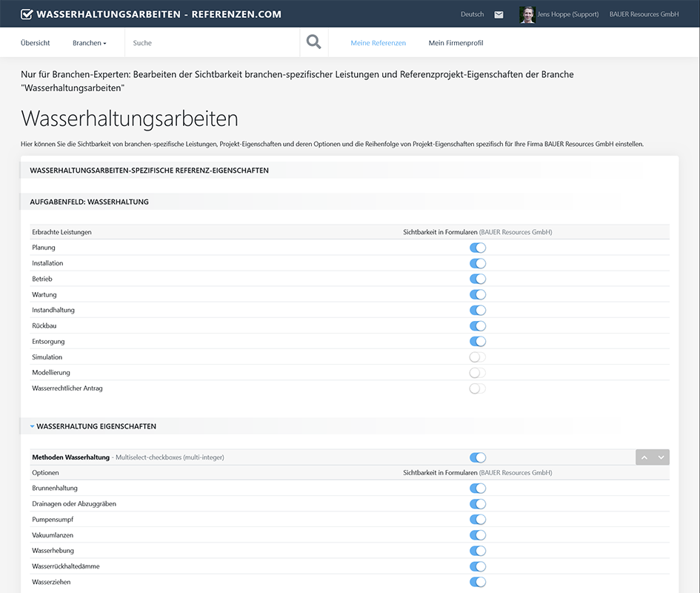Click the BAUER Resources GmbH link
The height and width of the screenshot is (593, 700).
644,14
